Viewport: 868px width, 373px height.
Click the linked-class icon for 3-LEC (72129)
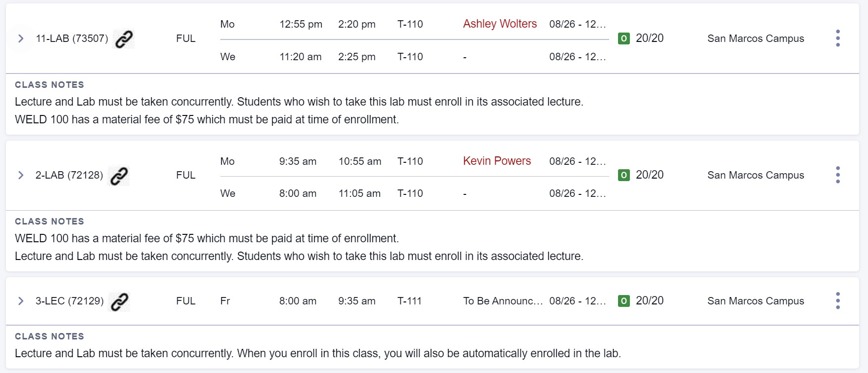point(120,301)
